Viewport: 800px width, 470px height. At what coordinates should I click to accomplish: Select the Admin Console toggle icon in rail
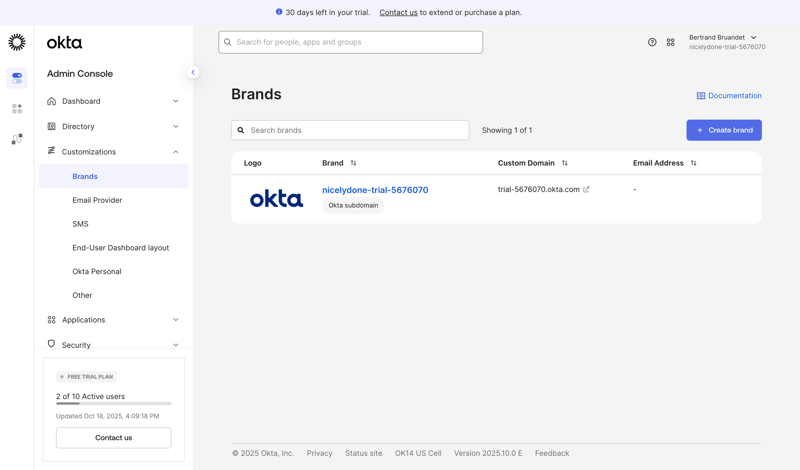(x=17, y=78)
